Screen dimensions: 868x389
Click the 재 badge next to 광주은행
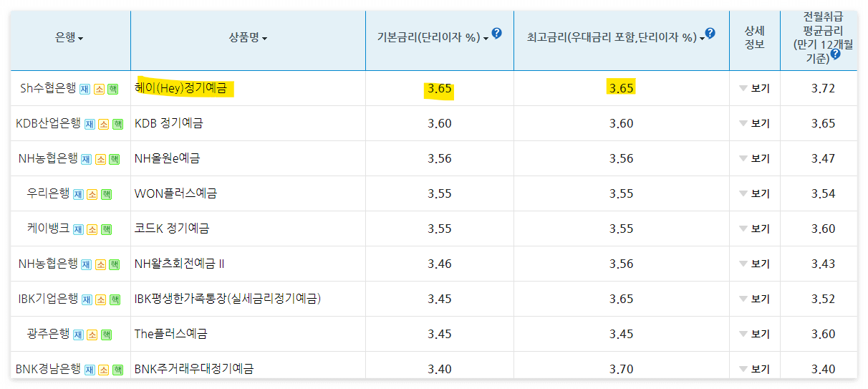point(78,335)
